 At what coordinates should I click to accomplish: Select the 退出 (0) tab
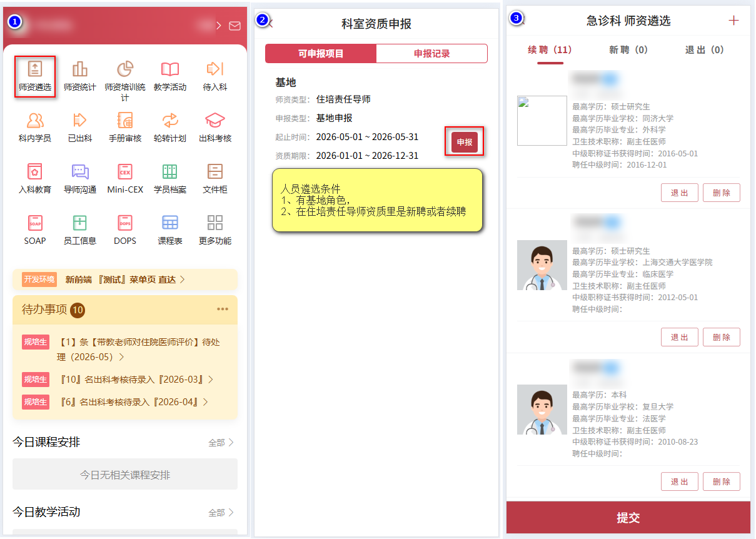pos(705,50)
